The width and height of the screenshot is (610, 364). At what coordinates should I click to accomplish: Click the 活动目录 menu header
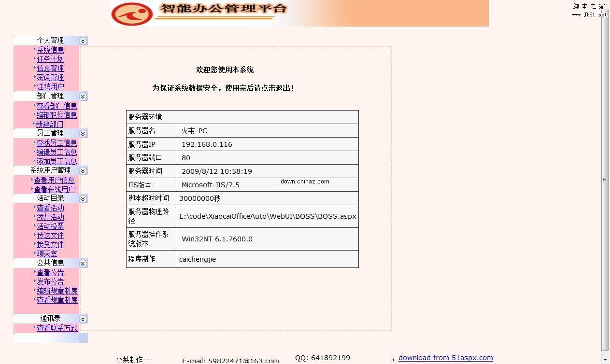[50, 198]
